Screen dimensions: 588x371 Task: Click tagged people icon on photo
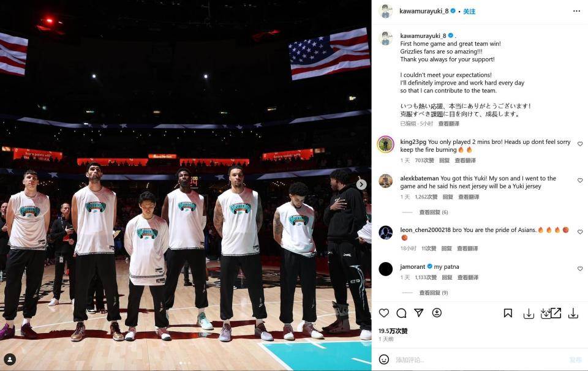pyautogui.click(x=10, y=359)
